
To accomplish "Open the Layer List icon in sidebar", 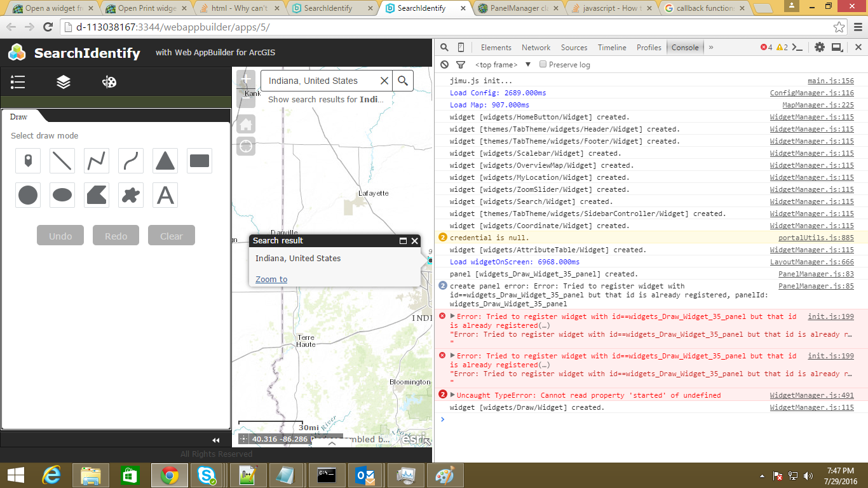I will [x=64, y=82].
